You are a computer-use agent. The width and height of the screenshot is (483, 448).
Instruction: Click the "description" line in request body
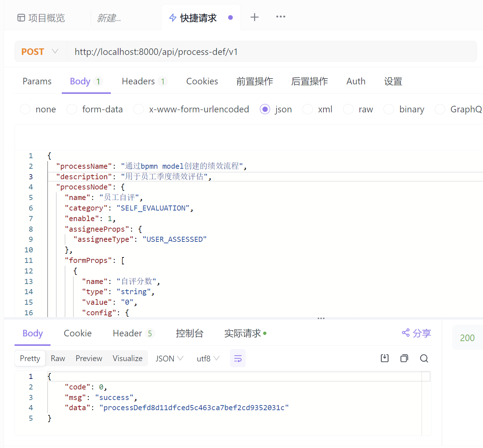click(x=134, y=177)
